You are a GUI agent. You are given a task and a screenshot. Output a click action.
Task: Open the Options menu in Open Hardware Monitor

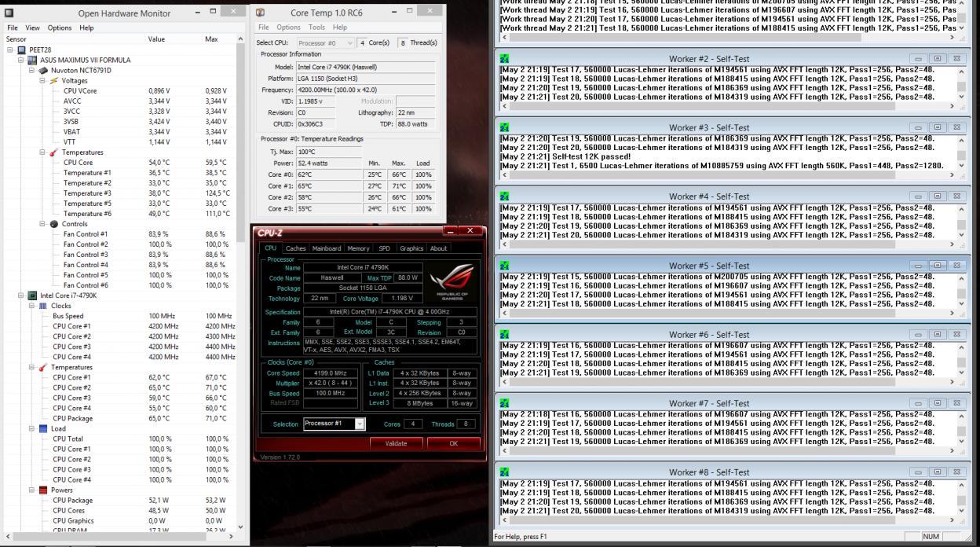60,28
